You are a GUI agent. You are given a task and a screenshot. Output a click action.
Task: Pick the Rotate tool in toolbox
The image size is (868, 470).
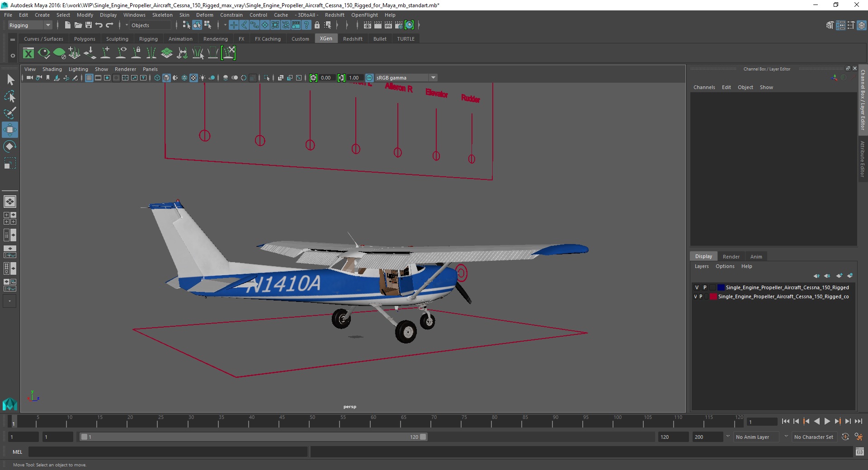(10, 146)
